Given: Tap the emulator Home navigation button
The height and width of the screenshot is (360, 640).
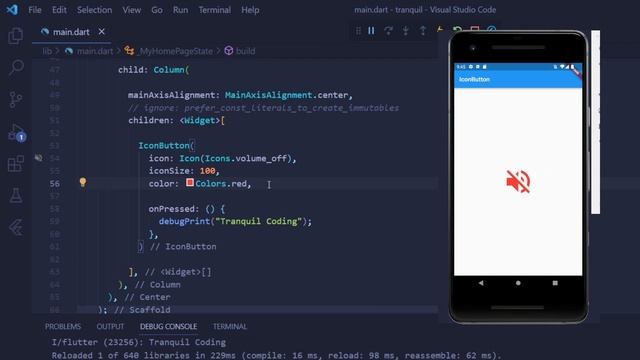Looking at the screenshot, I should click(x=518, y=283).
